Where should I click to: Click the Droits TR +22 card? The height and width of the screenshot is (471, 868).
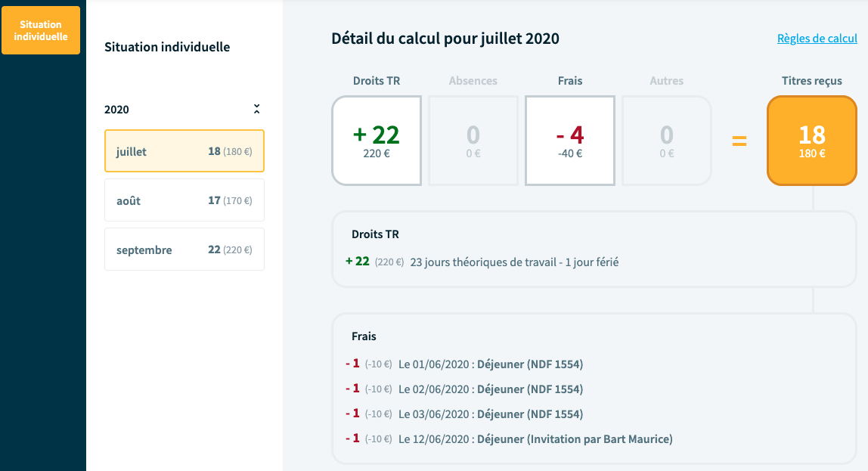click(377, 141)
